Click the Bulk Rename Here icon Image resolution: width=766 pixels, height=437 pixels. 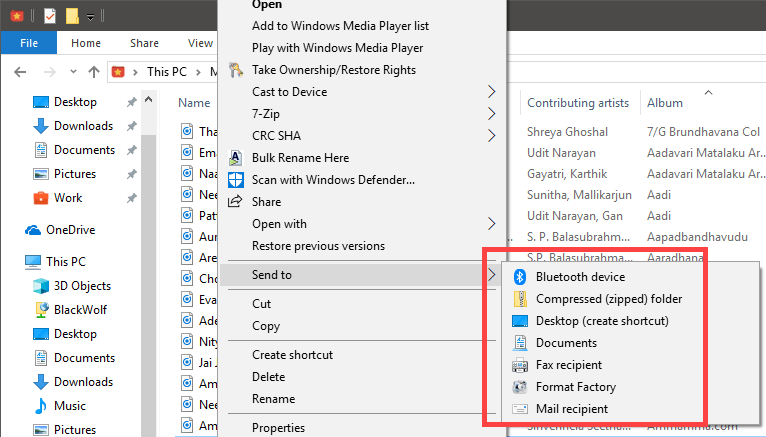point(236,158)
